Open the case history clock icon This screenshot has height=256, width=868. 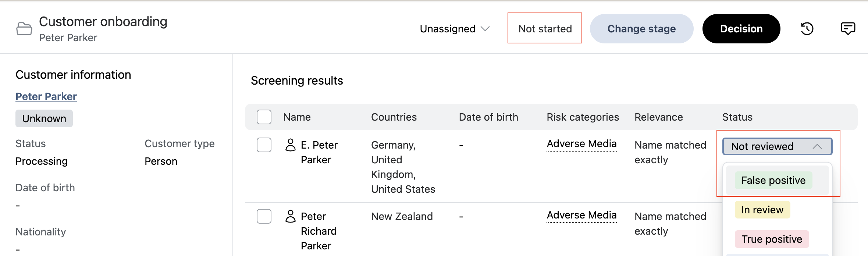pos(807,29)
